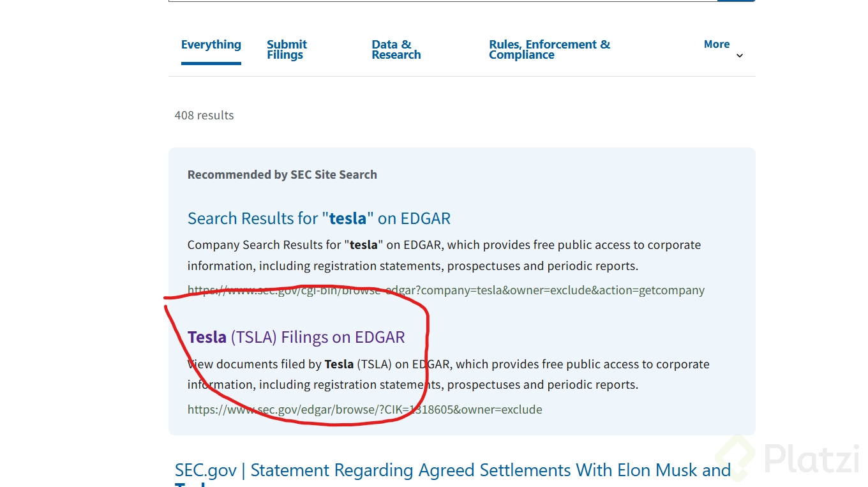The height and width of the screenshot is (487, 868).
Task: Go to Rules, Enforcement & Compliance tab
Action: (549, 49)
